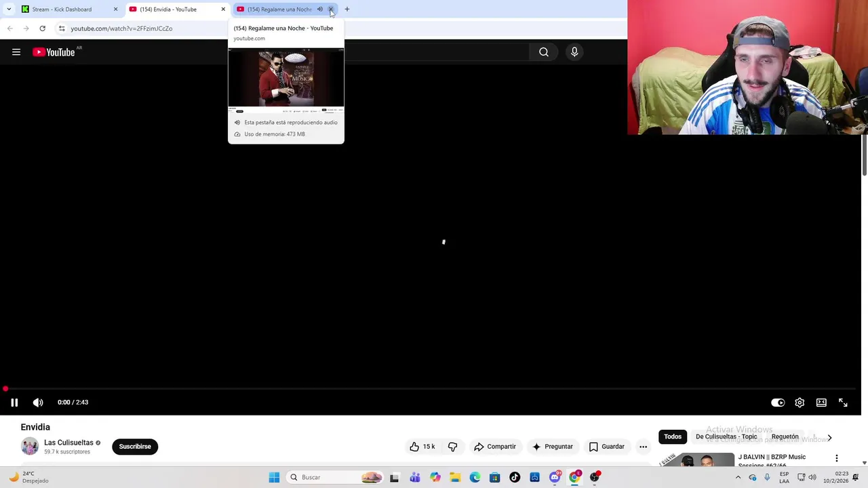This screenshot has width=868, height=488.
Task: Switch to the Regalame una Noche tab
Action: pos(279,9)
